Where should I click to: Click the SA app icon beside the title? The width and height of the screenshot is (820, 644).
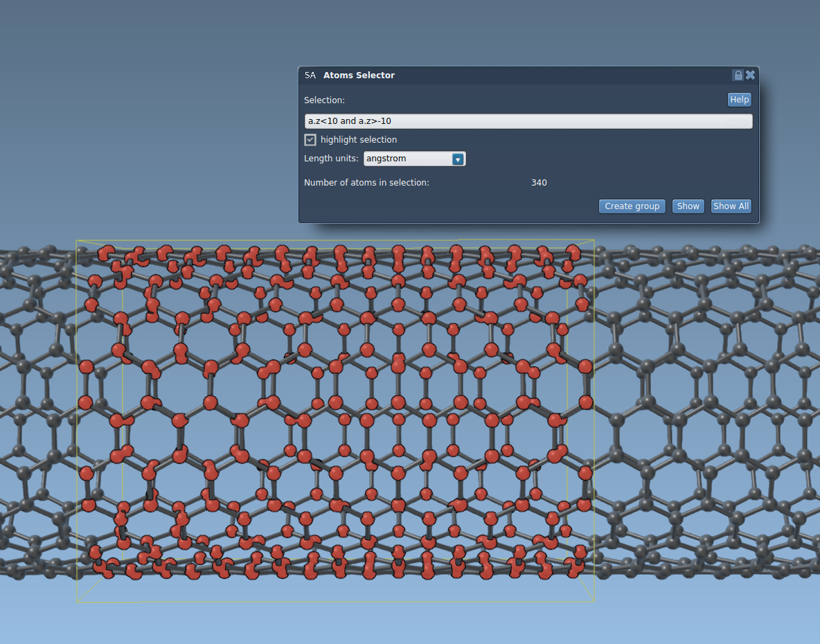click(x=310, y=75)
